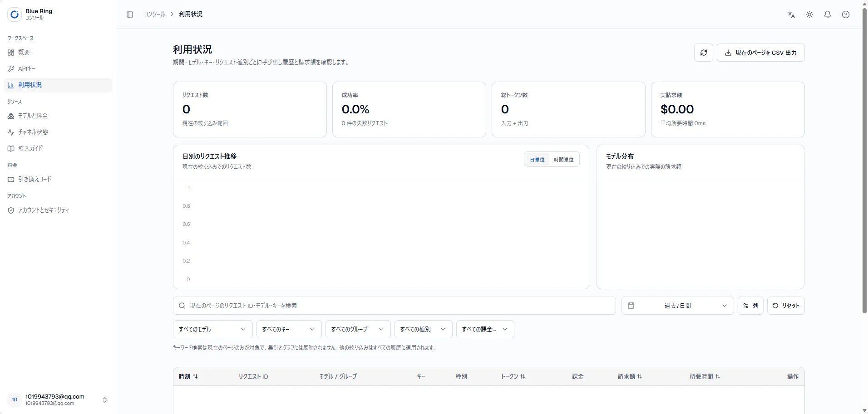The height and width of the screenshot is (414, 868).
Task: Open the すべての種別 dropdown
Action: point(424,329)
